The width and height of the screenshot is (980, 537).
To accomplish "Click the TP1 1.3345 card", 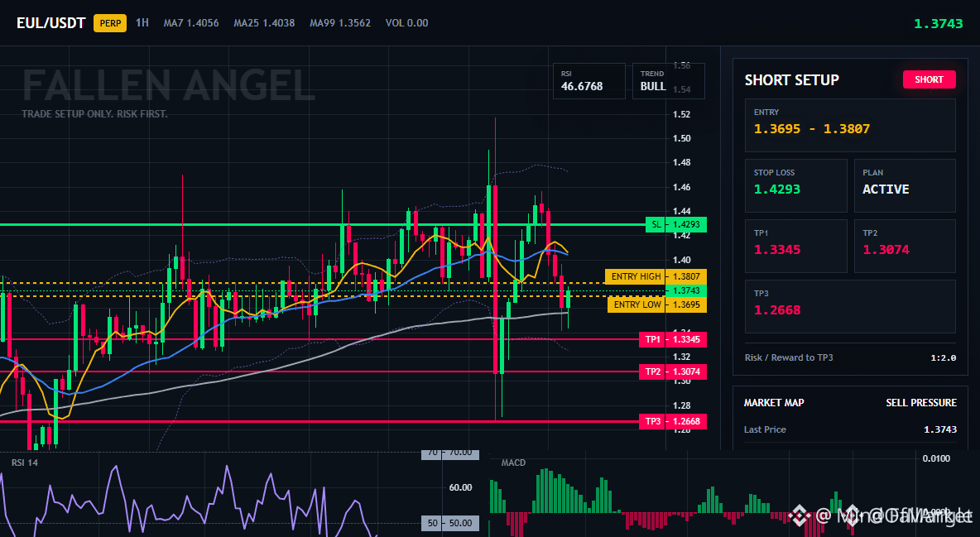I will (x=795, y=246).
